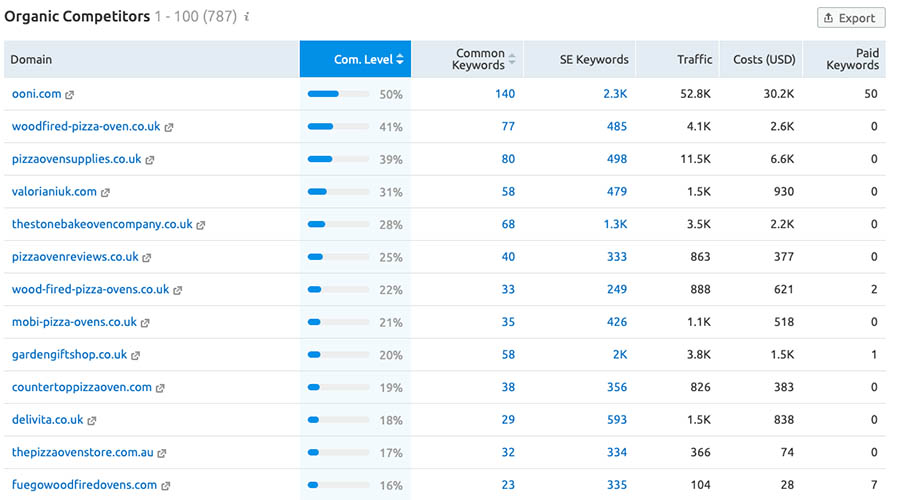
Task: Open 485 SE keywords link
Action: 617,127
